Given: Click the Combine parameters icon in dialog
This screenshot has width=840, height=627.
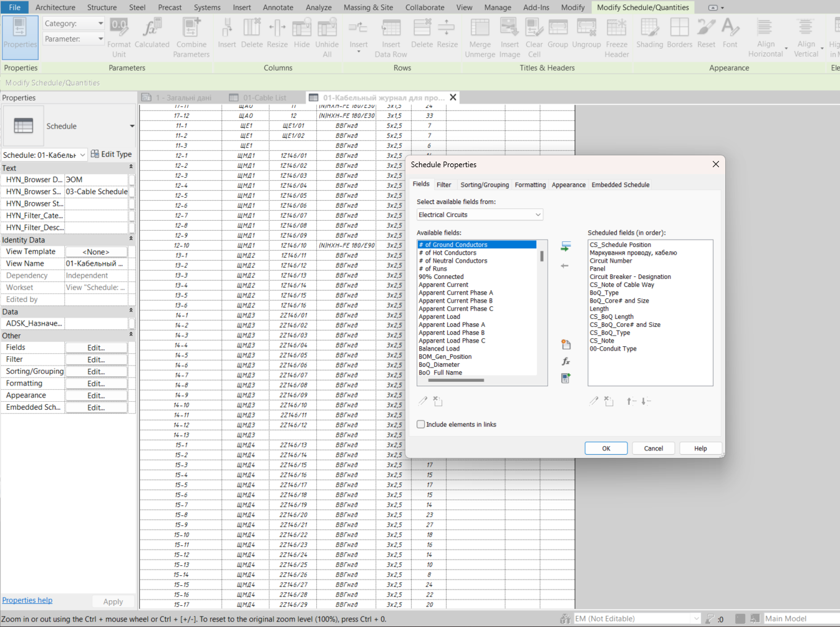Looking at the screenshot, I should coord(566,378).
